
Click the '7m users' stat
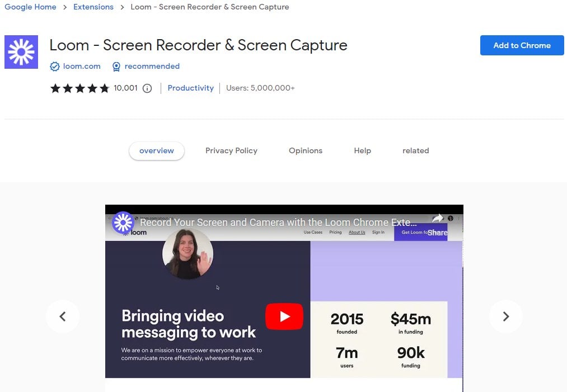tap(347, 357)
